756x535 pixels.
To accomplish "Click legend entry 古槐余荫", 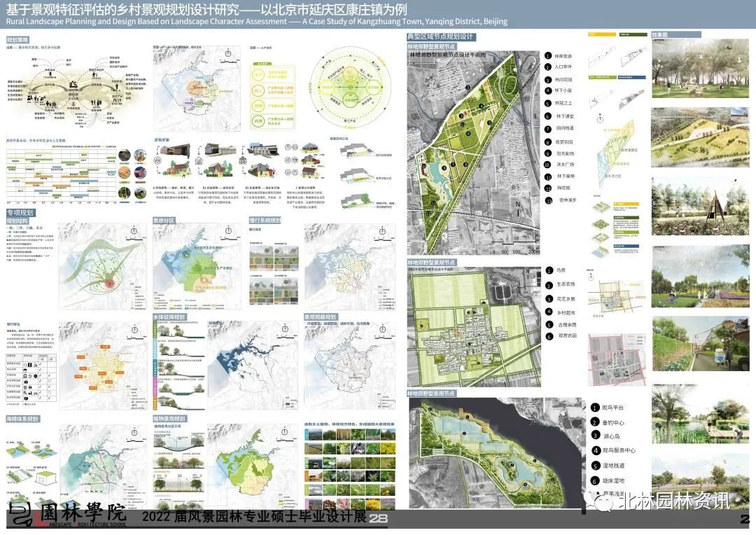I will point(567,325).
